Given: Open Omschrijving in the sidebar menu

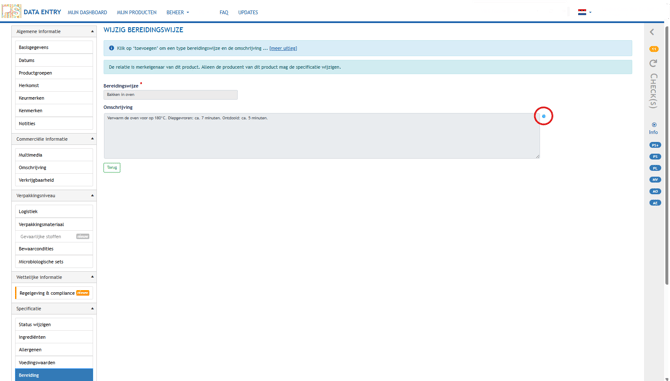Looking at the screenshot, I should [54, 167].
